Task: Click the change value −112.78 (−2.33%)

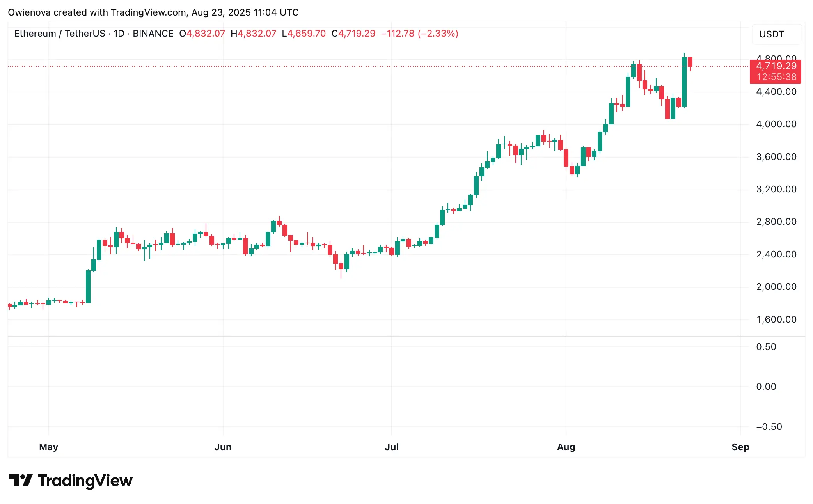Action: (x=420, y=34)
